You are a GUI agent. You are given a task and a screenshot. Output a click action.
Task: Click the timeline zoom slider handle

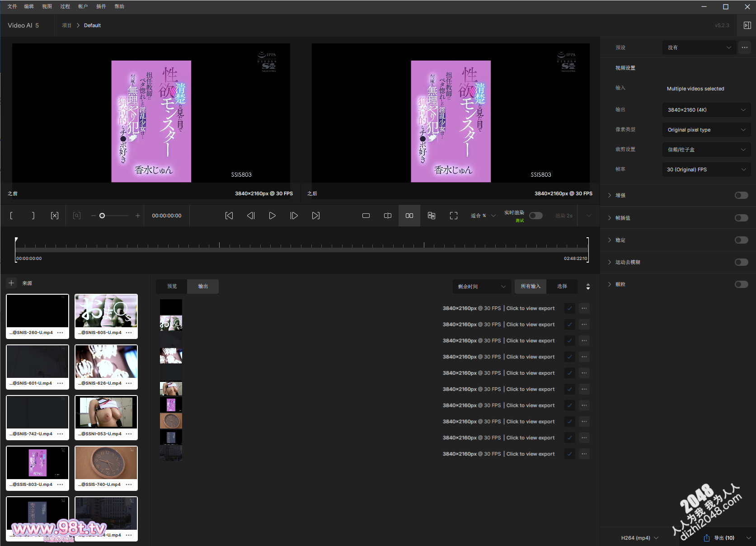point(102,216)
